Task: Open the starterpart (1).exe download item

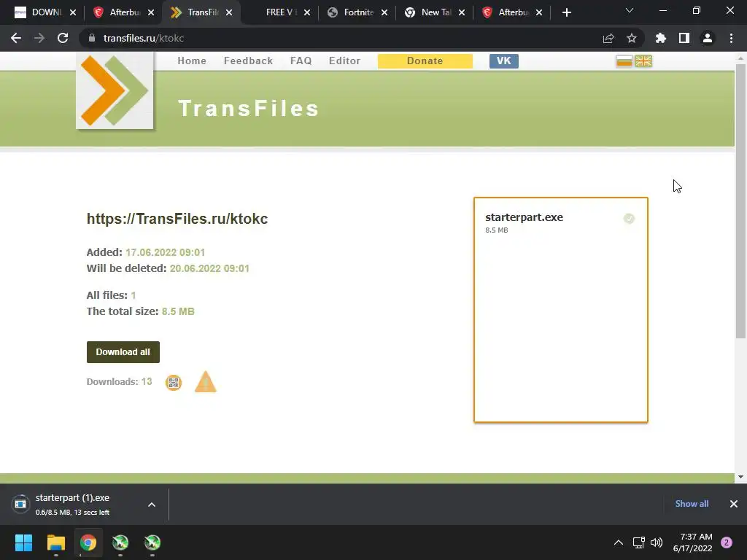Action: point(71,505)
